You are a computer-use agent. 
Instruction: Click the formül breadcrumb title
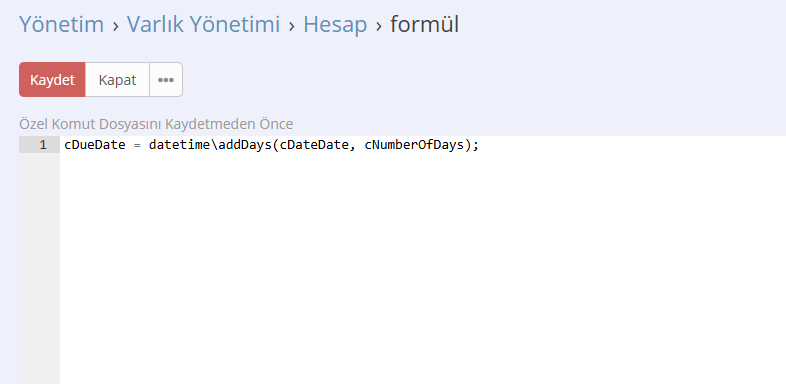click(424, 24)
